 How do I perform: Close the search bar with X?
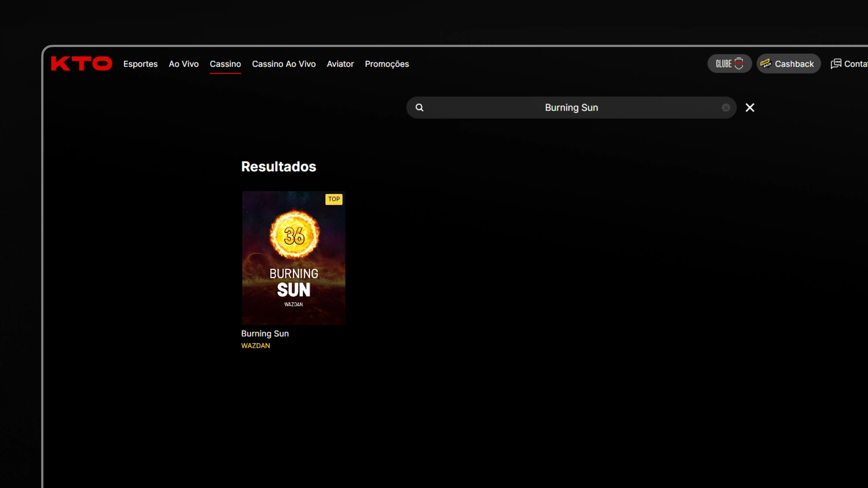750,108
